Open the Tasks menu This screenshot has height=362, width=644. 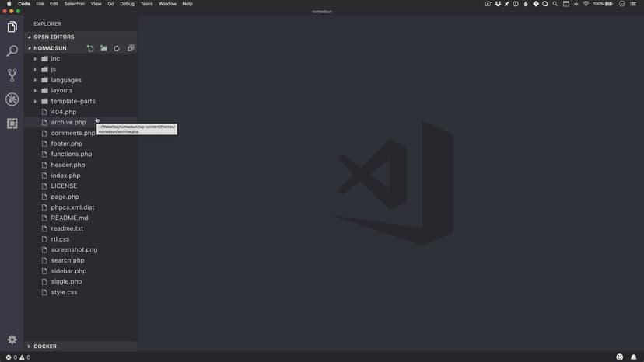[147, 4]
